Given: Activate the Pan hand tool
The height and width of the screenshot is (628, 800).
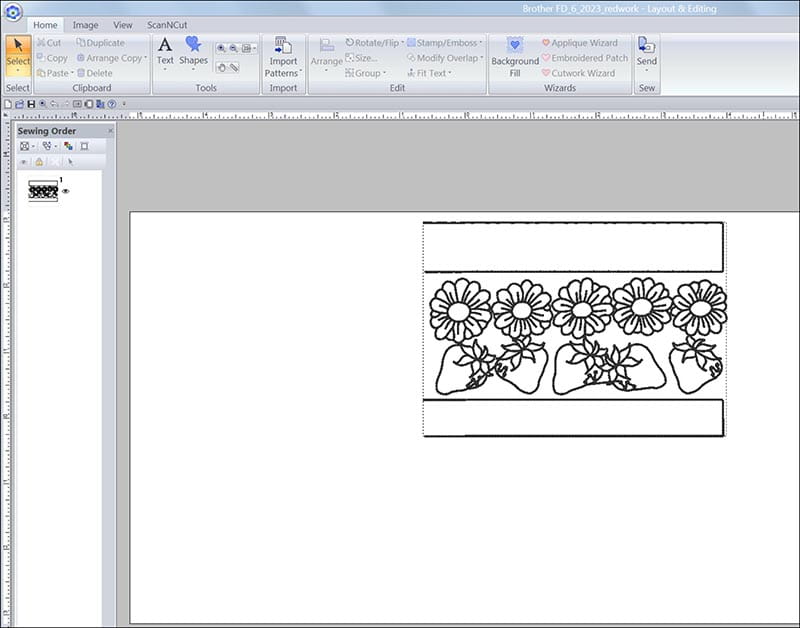Looking at the screenshot, I should [221, 67].
